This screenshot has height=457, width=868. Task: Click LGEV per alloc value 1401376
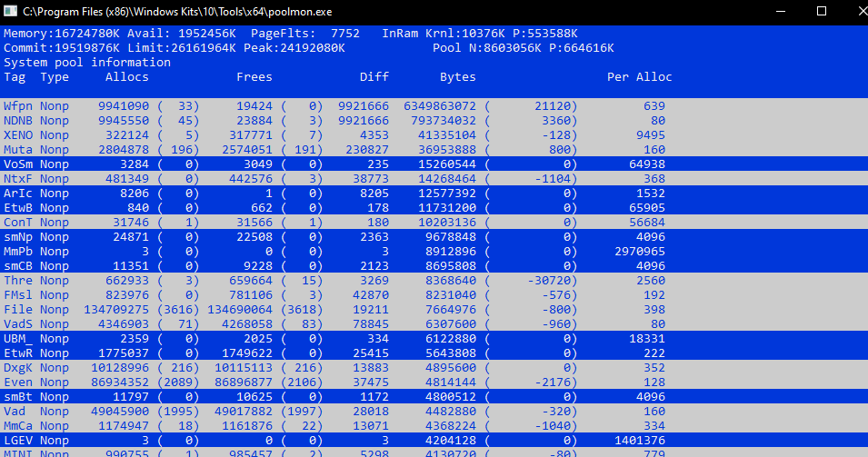point(639,440)
